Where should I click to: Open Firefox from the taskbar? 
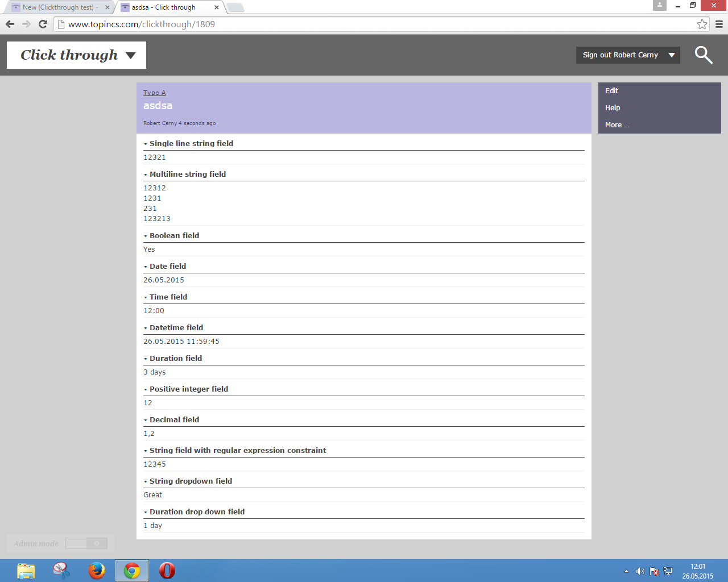[97, 570]
